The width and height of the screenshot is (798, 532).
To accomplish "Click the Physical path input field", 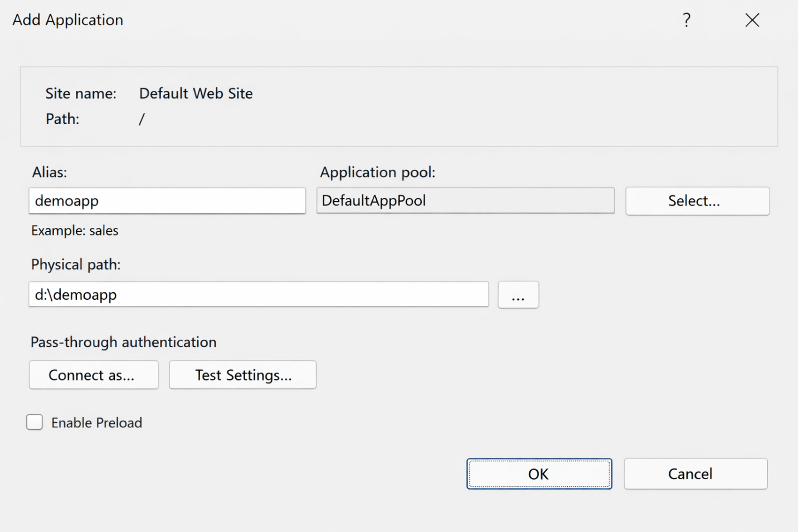I will coord(259,294).
